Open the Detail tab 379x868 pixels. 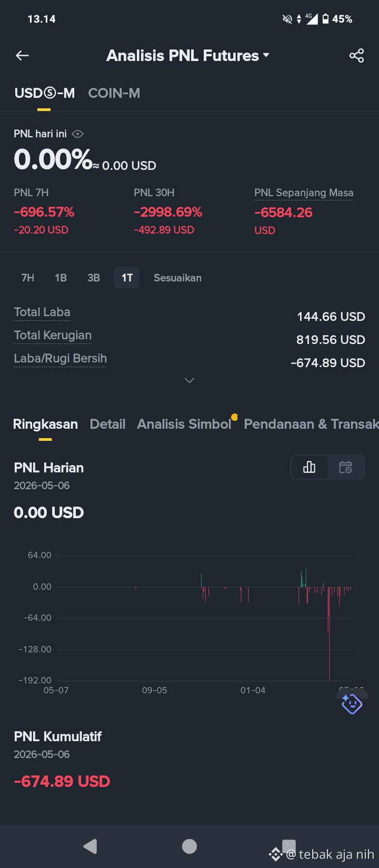click(107, 424)
